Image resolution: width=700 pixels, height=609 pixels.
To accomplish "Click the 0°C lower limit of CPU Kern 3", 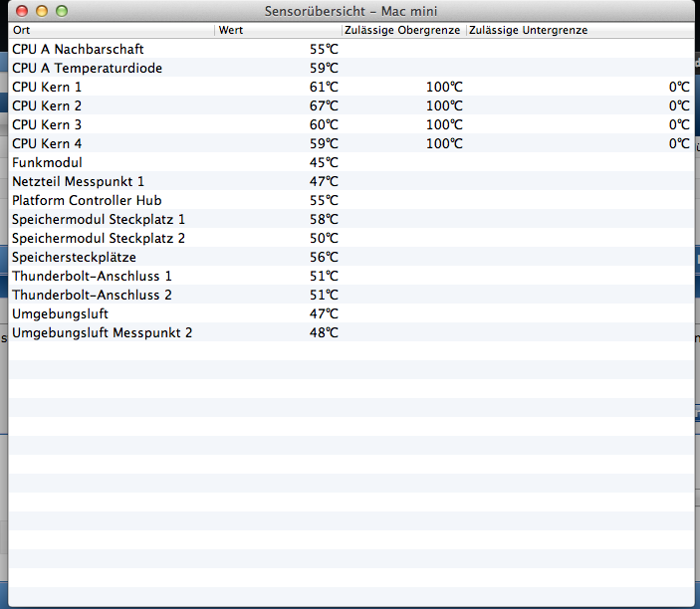I will 679,124.
